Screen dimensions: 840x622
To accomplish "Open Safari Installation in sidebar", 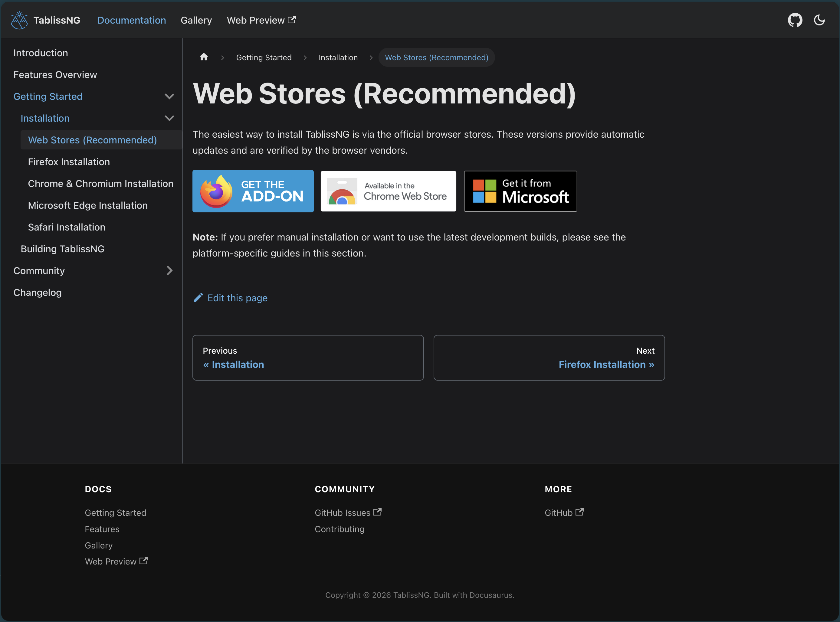I will (x=67, y=227).
